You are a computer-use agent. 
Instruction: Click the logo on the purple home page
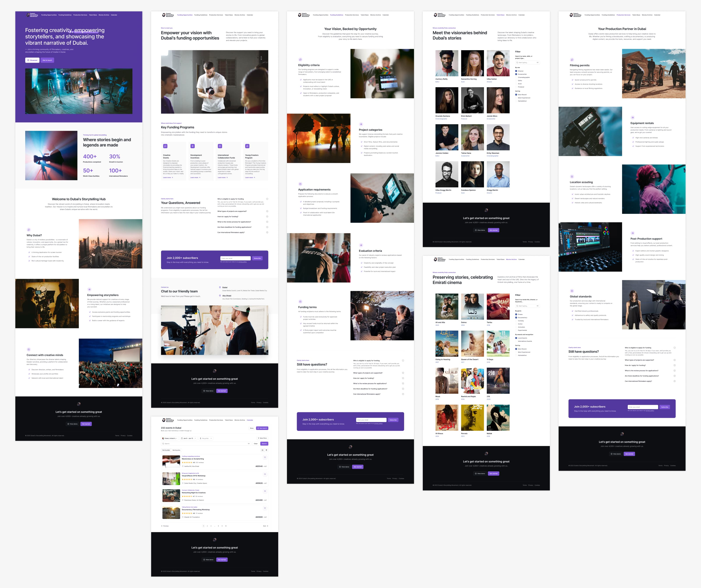tap(32, 15)
